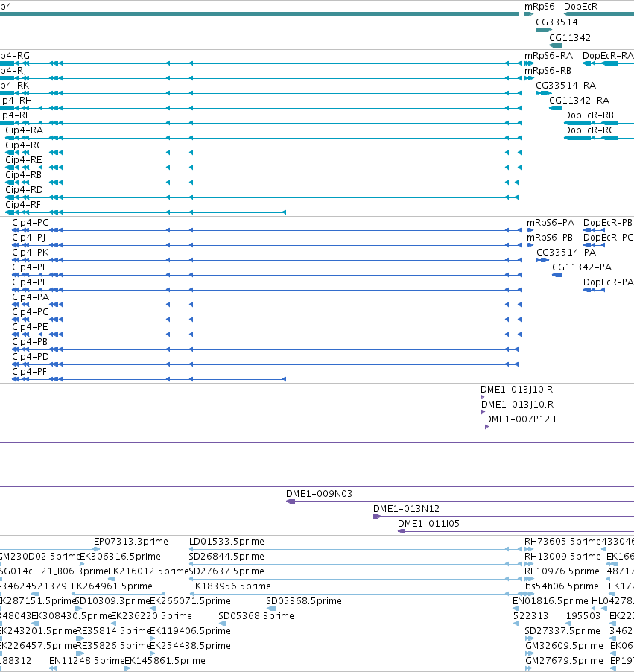This screenshot has width=634, height=672.
Task: Choose the Cip4-PA protein label
Action: [x=31, y=297]
